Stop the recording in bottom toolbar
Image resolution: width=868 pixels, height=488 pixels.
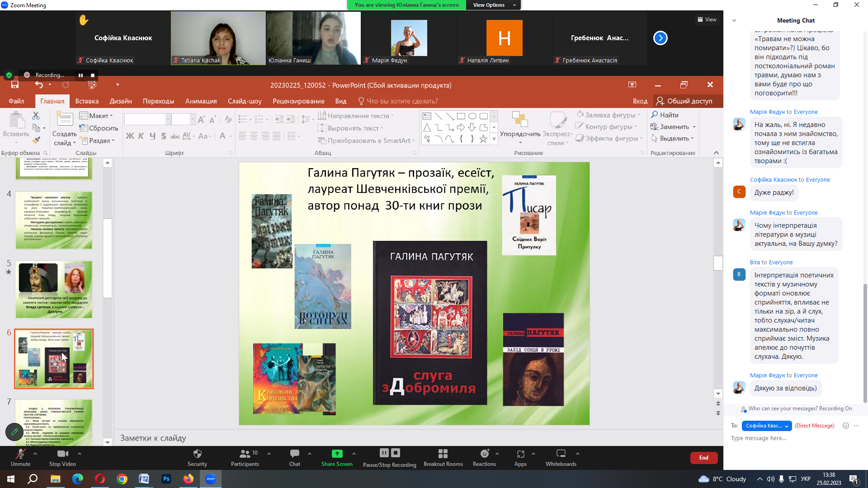tap(396, 453)
